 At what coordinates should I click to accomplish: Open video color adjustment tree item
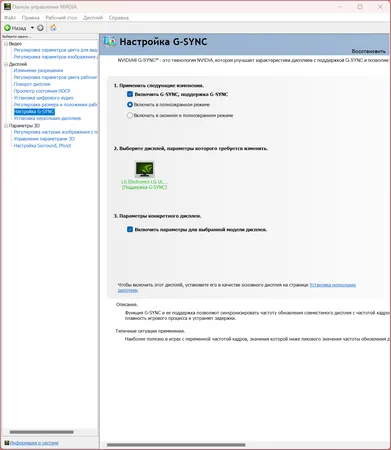pos(56,50)
